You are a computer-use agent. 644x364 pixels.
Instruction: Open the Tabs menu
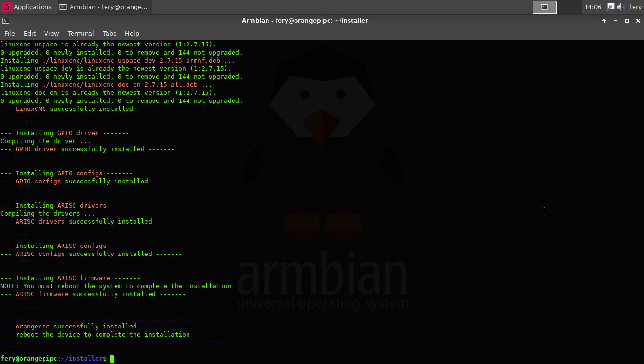pyautogui.click(x=109, y=33)
